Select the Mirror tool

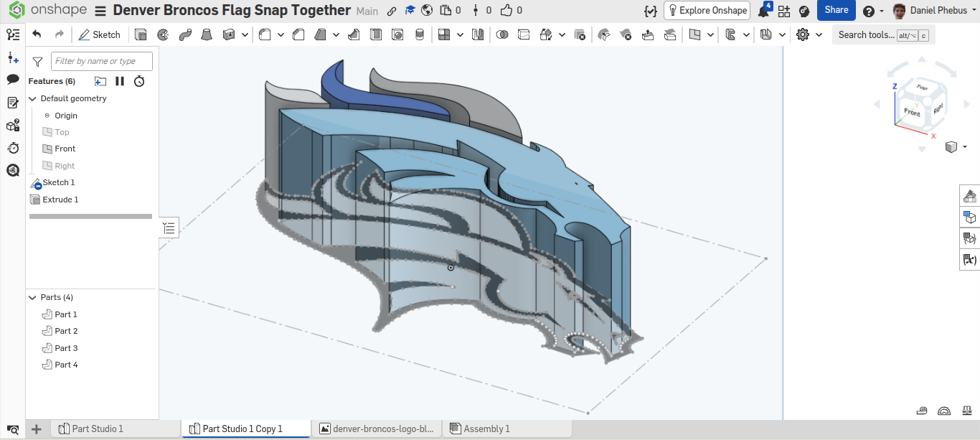478,34
